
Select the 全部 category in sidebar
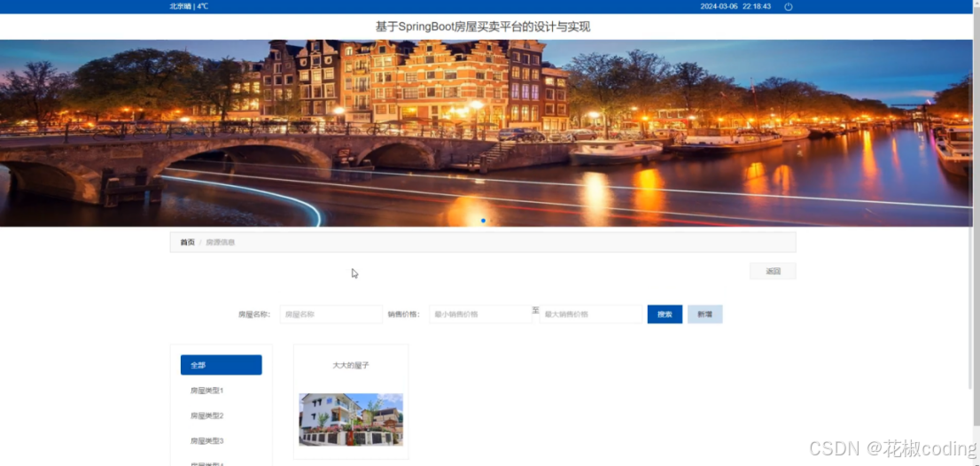click(x=222, y=365)
